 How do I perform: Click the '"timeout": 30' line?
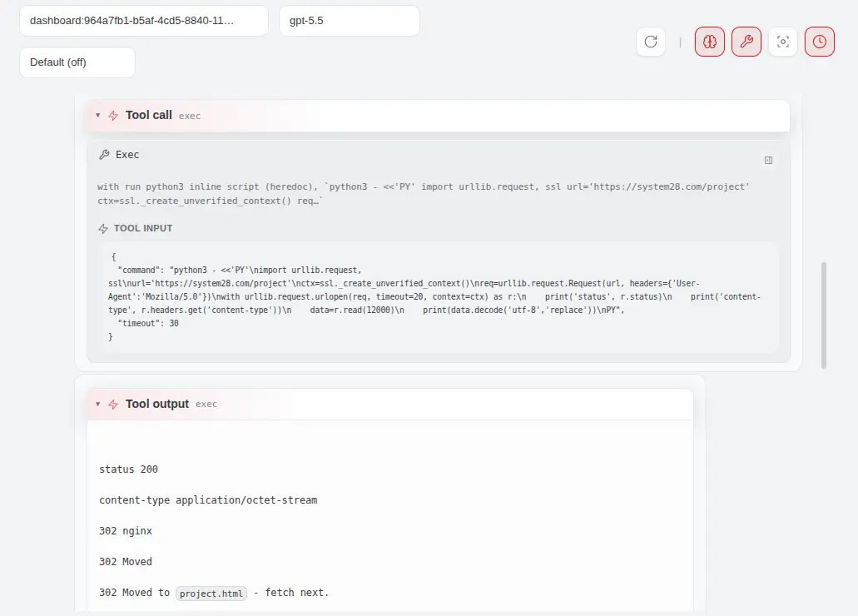click(148, 324)
